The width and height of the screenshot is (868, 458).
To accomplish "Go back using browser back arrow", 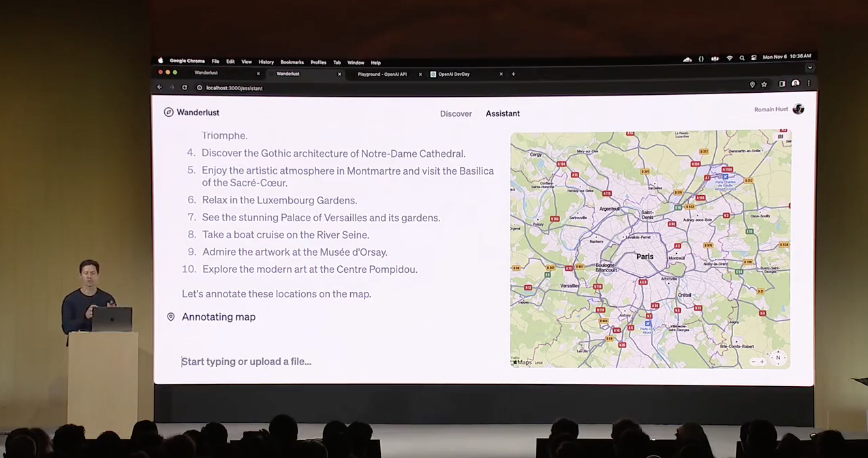I will pyautogui.click(x=160, y=87).
